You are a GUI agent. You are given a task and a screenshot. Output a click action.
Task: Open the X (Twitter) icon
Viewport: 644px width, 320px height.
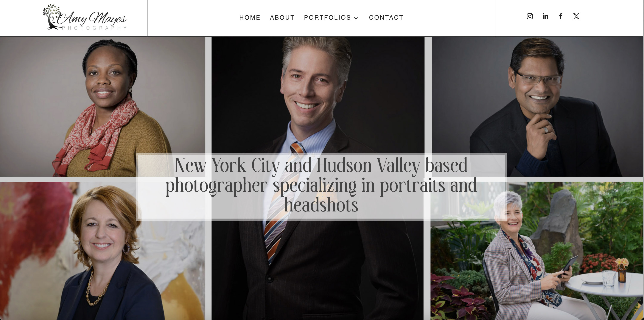click(576, 17)
